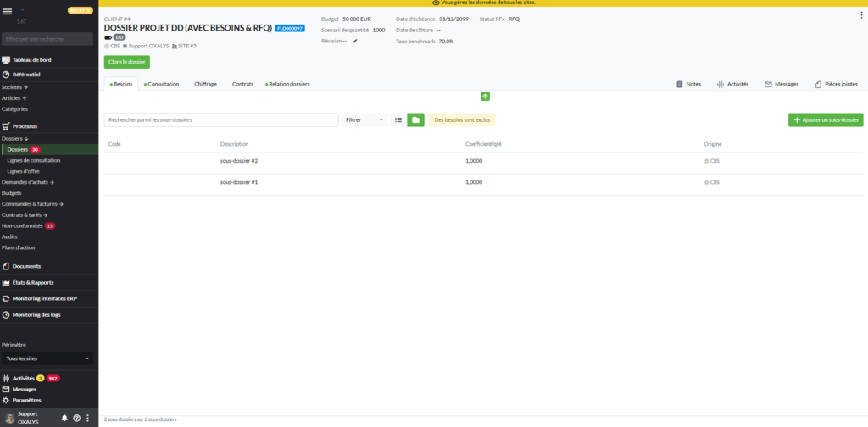Open the hamburger menu in the sidebar
Screen dimensions: 868x427
pyautogui.click(x=8, y=11)
